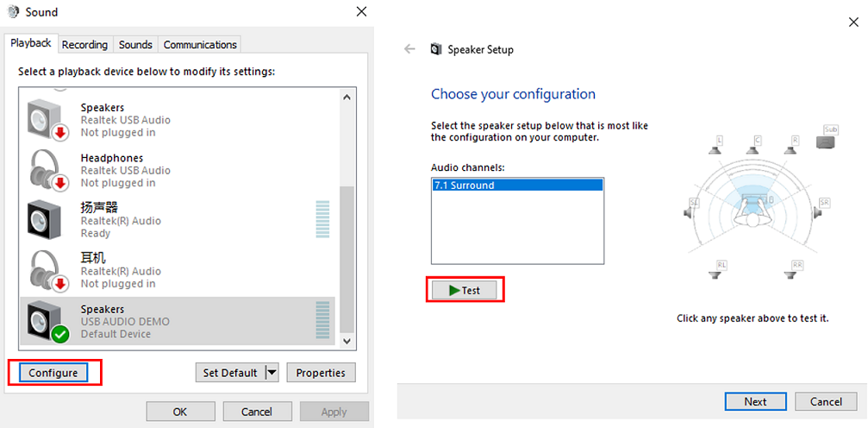Test the center (C) speaker in diagram

coord(758,145)
